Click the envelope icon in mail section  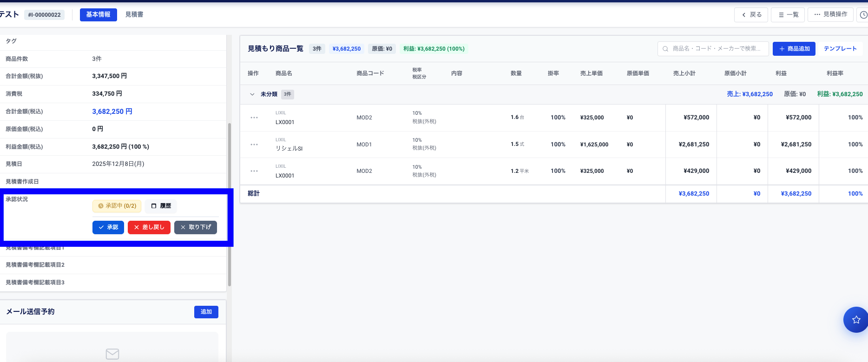tap(112, 354)
